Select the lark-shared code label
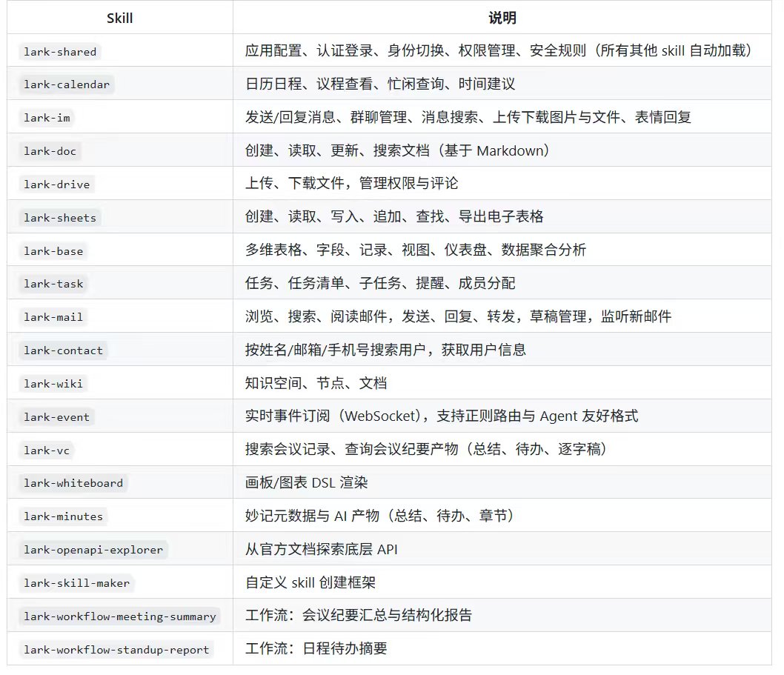This screenshot has width=784, height=675. [60, 52]
